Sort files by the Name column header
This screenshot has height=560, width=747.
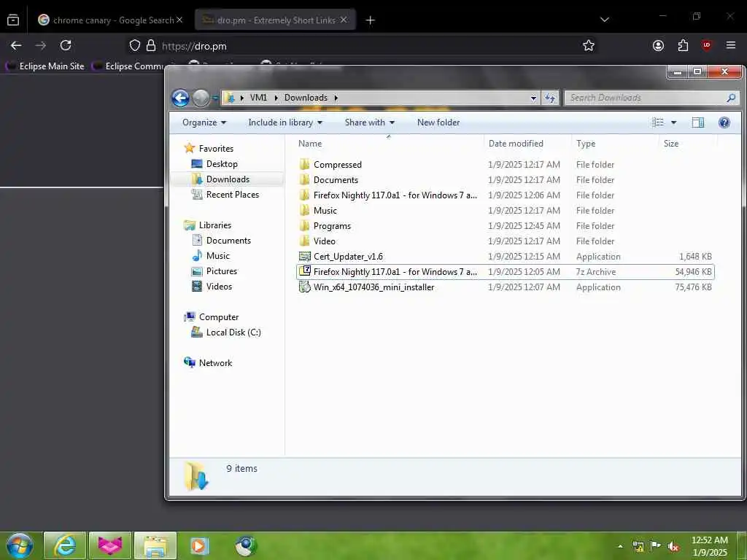click(309, 144)
